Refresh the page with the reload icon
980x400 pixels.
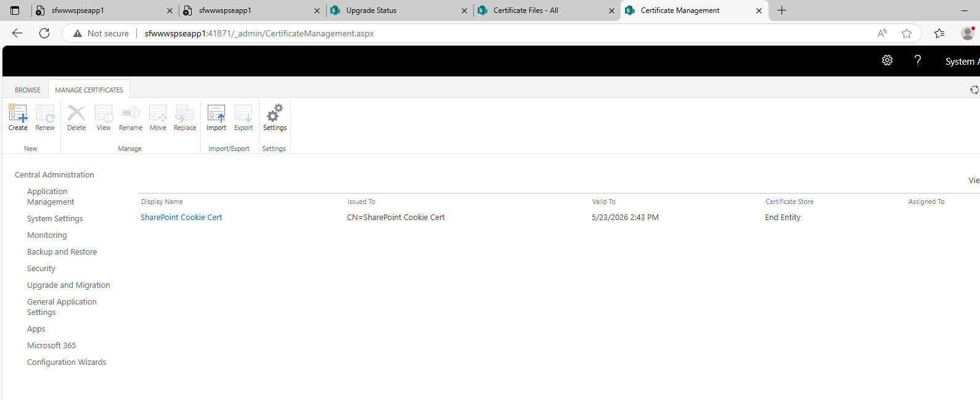tap(44, 33)
